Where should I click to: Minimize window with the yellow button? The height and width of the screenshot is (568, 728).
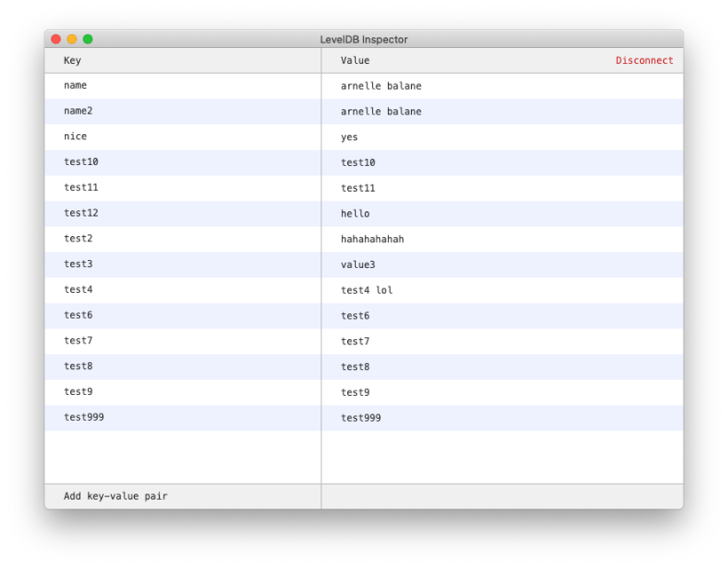pos(72,39)
